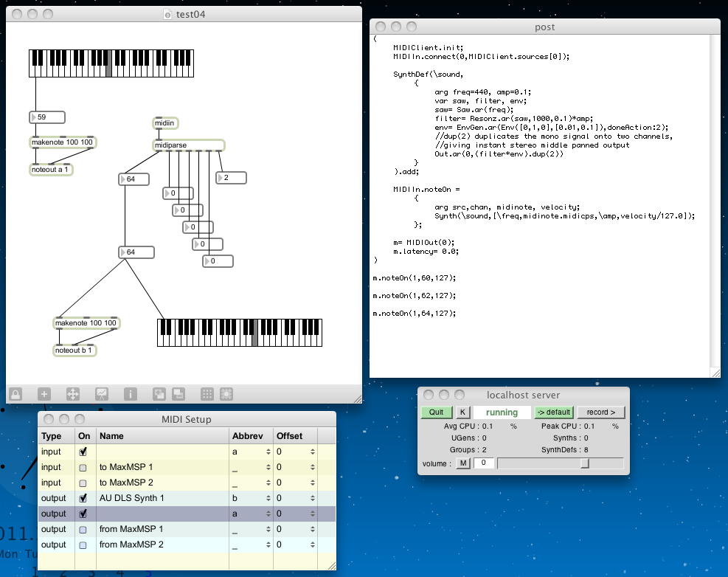This screenshot has width=728, height=577.
Task: Click the server volume slider handle
Action: click(585, 463)
